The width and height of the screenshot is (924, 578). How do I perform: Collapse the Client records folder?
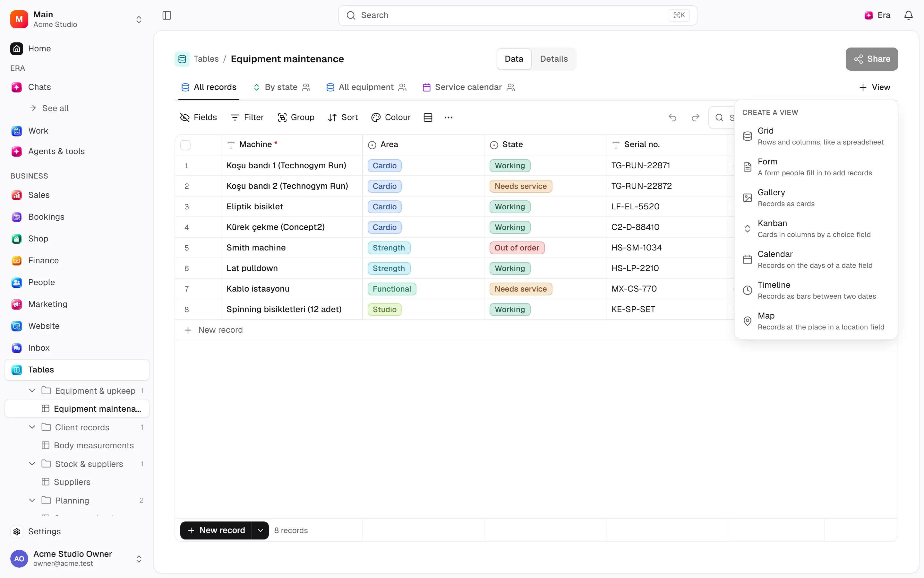(32, 427)
